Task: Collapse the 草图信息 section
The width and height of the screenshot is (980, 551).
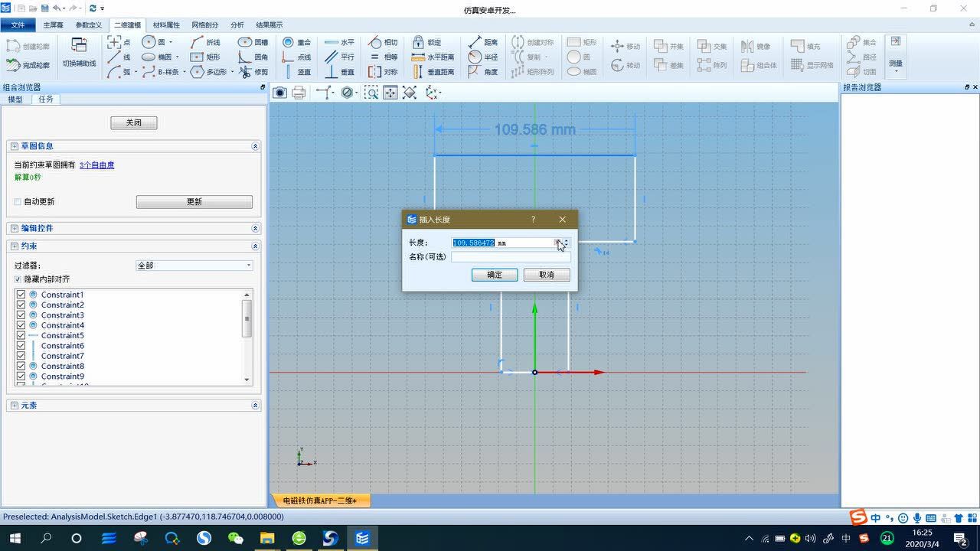Action: pyautogui.click(x=255, y=146)
